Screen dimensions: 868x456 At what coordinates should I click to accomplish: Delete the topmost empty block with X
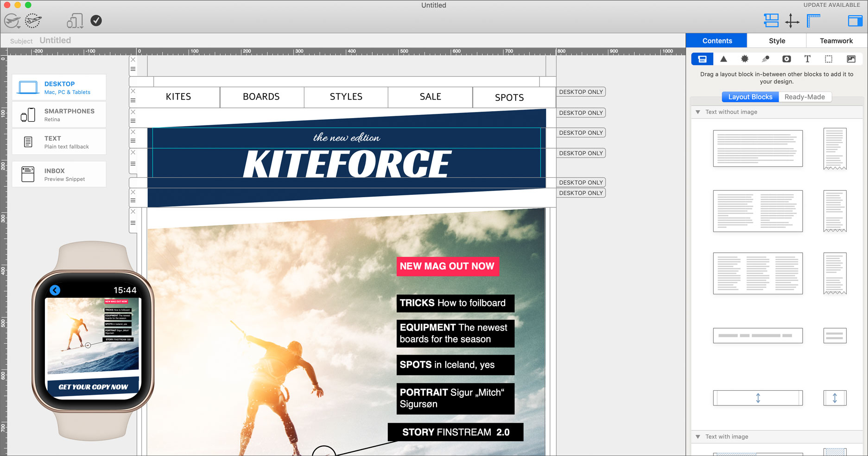pos(133,60)
